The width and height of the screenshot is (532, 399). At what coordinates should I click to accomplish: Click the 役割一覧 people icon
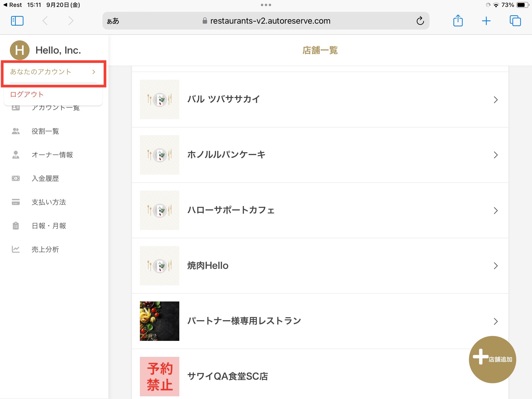point(16,131)
